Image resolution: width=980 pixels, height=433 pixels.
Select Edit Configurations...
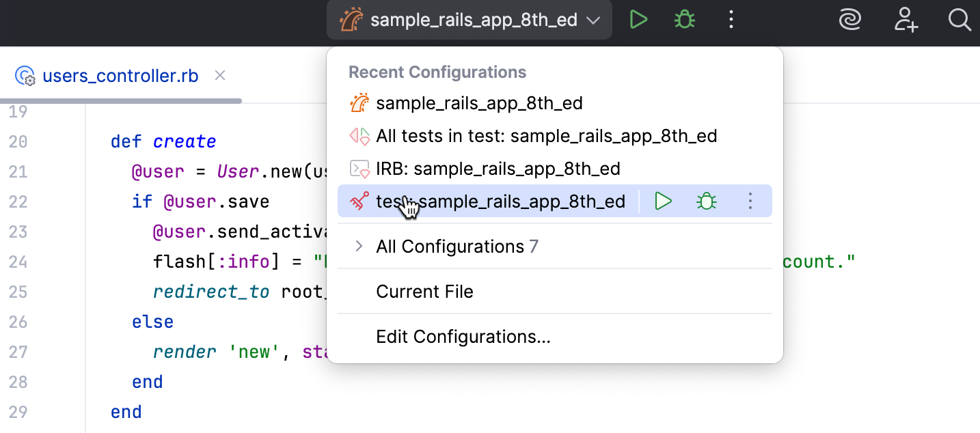463,336
